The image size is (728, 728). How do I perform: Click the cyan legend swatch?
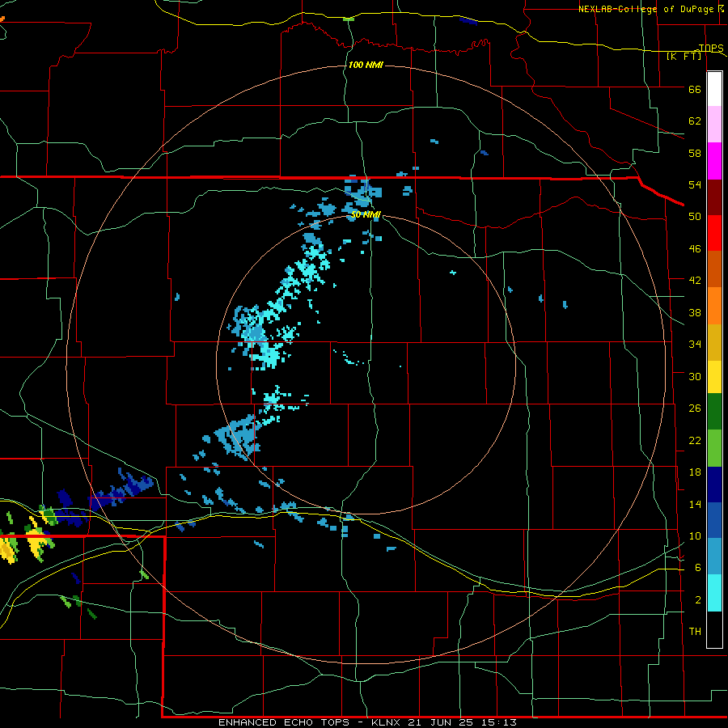coord(714,593)
